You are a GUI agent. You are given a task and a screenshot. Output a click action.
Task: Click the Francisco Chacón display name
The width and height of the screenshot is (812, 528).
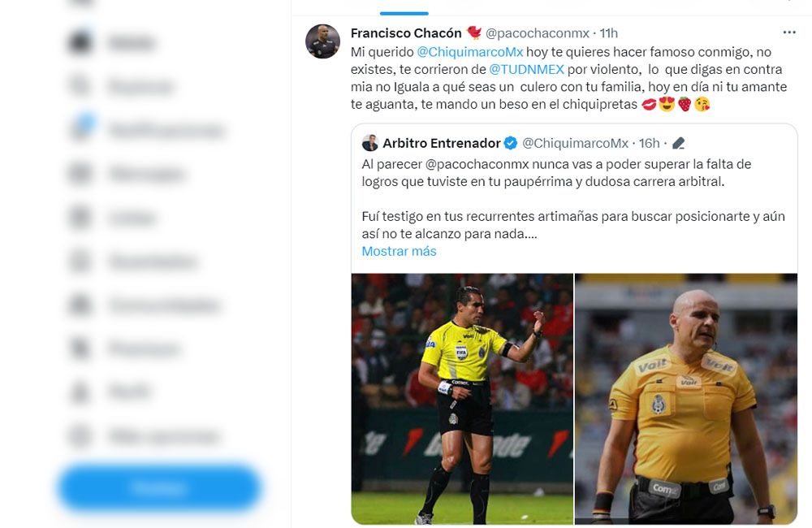tap(406, 33)
